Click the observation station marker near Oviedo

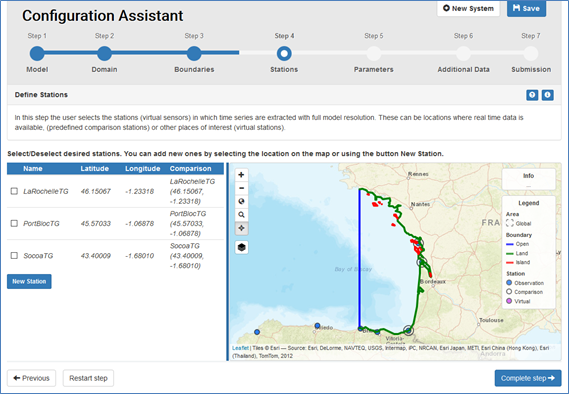point(317,325)
